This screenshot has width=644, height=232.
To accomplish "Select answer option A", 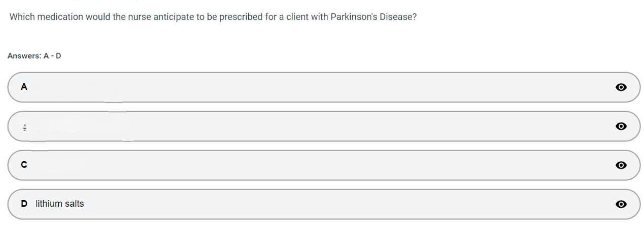I will click(x=304, y=87).
